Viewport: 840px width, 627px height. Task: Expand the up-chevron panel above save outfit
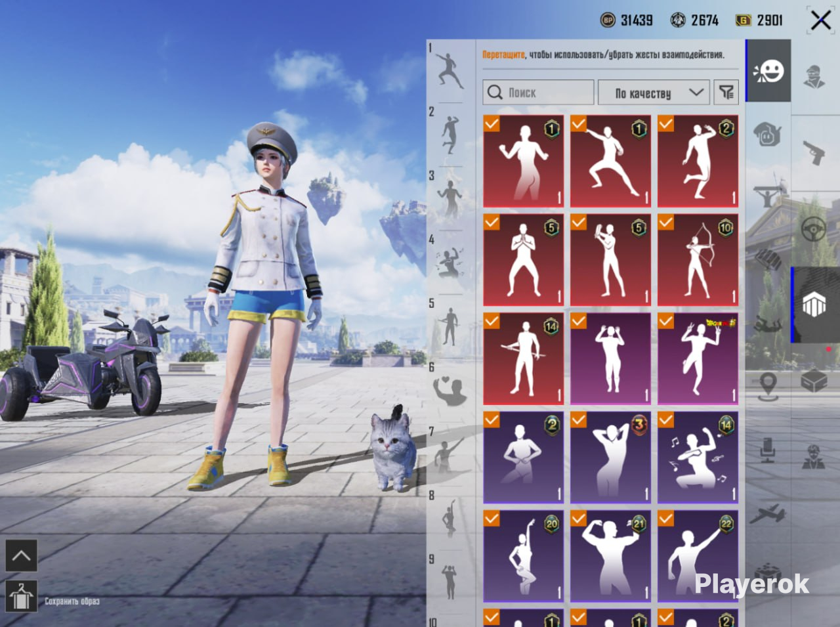click(21, 556)
